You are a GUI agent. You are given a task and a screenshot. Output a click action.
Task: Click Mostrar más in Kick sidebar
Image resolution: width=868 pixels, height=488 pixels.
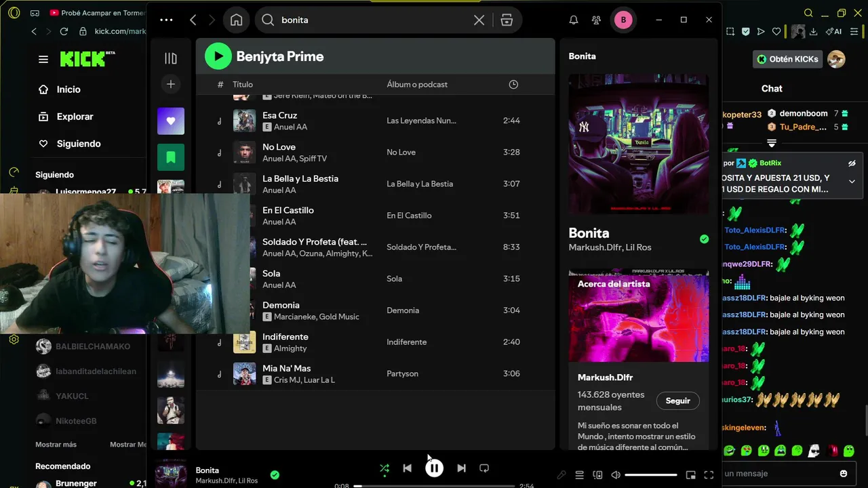click(56, 445)
